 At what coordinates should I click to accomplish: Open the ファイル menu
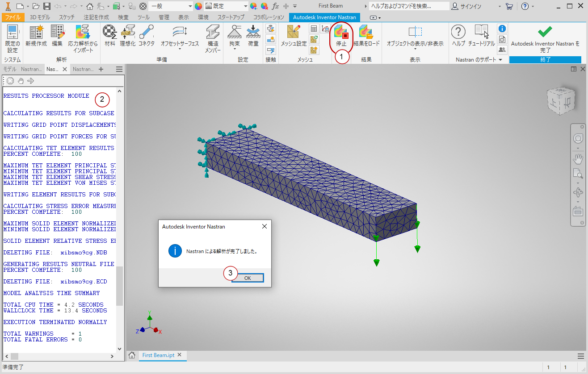click(x=13, y=17)
